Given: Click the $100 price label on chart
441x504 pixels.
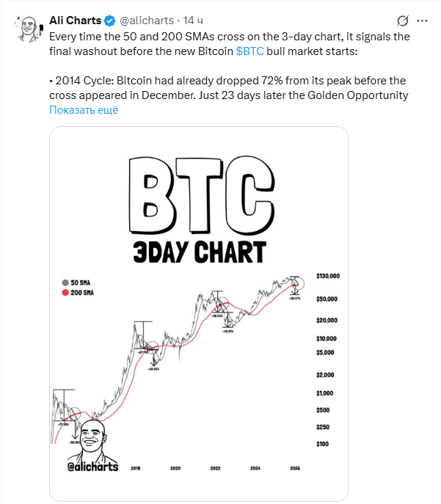Looking at the screenshot, I should click(322, 444).
